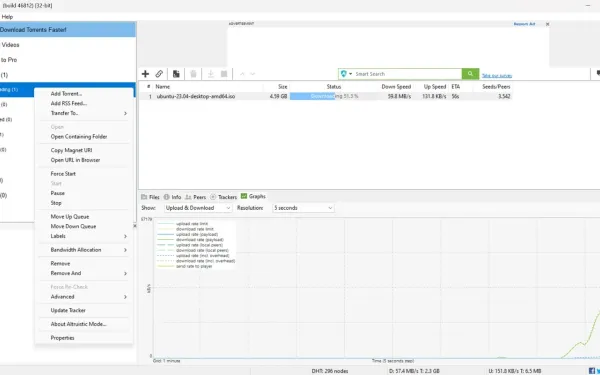Screen dimensions: 600x375
Task: Sort by the Size column header
Action: [x=283, y=87]
